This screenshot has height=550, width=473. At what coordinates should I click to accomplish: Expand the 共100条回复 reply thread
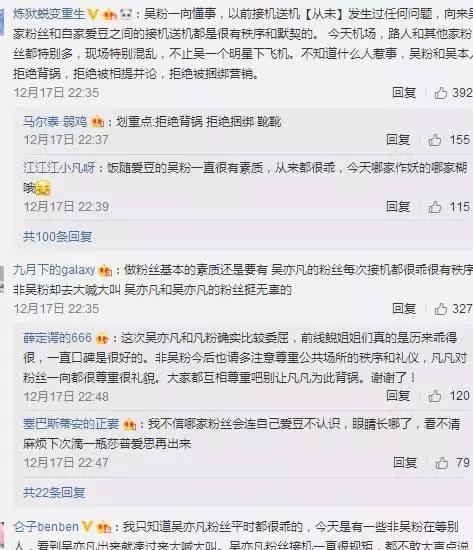[58, 237]
